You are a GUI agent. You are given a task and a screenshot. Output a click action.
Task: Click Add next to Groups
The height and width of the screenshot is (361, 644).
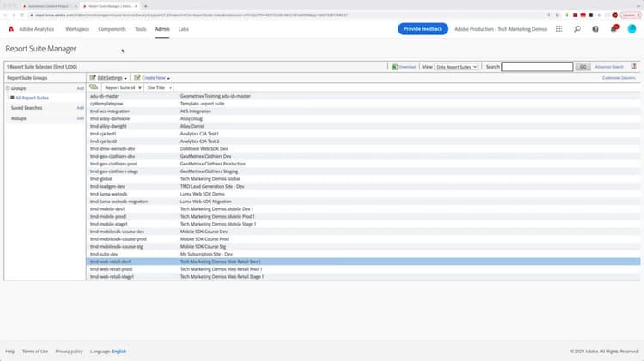tap(81, 88)
